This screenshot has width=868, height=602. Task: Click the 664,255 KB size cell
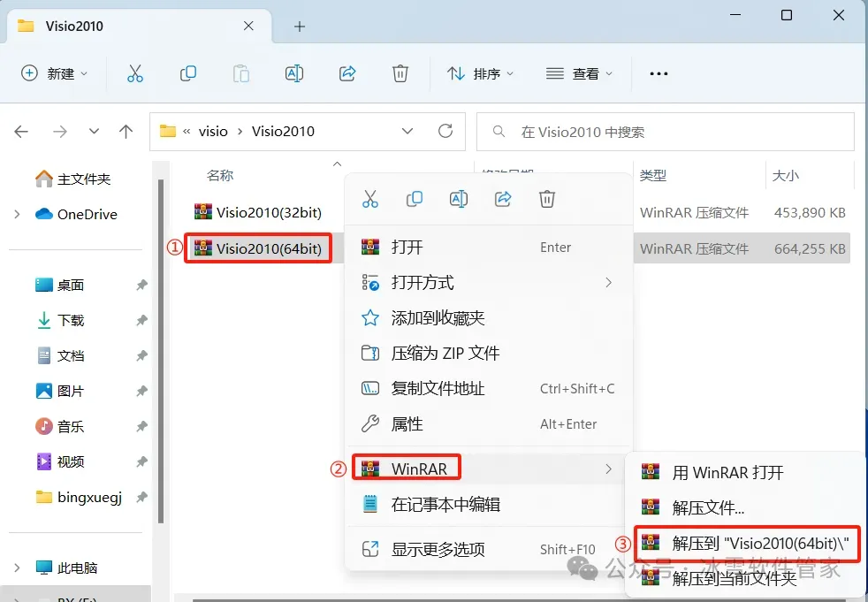point(810,248)
